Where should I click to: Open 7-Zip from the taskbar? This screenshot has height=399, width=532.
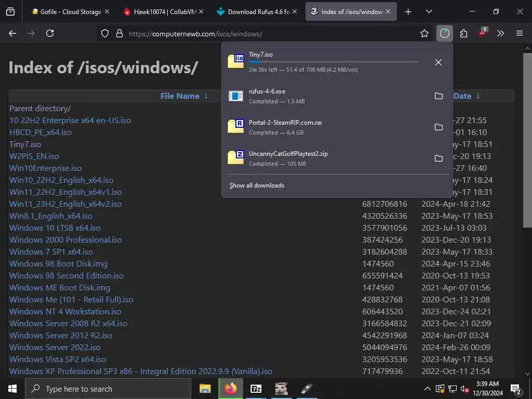tap(256, 389)
